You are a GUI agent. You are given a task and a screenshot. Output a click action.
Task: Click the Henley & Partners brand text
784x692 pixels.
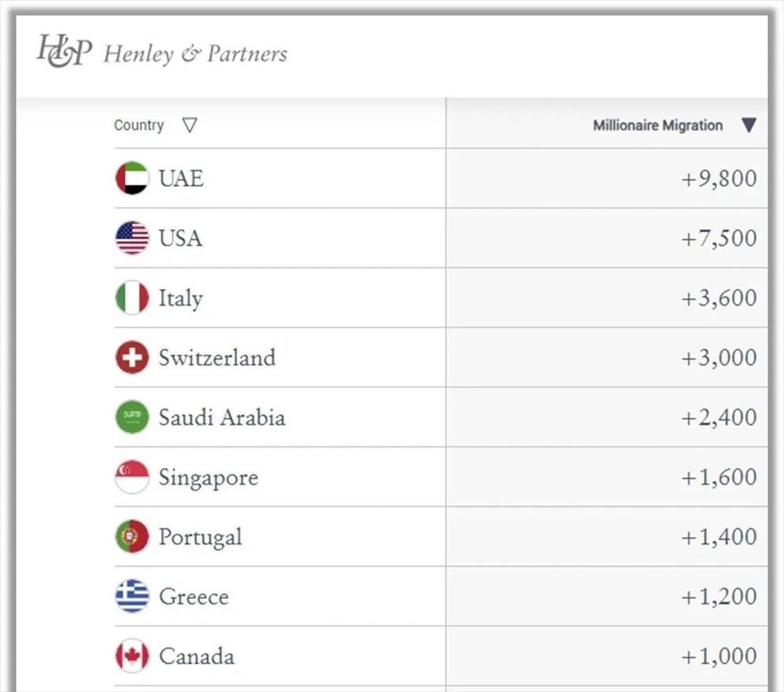tap(195, 54)
